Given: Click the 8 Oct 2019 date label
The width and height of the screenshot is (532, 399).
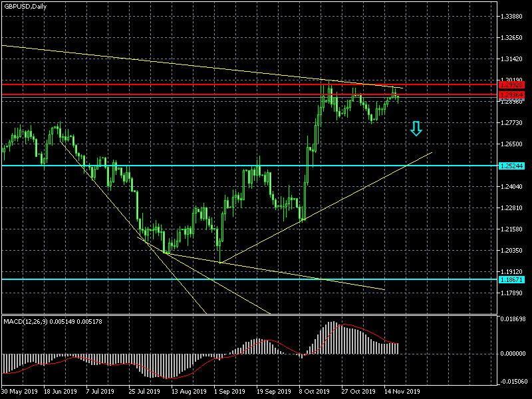Looking at the screenshot, I should (314, 391).
